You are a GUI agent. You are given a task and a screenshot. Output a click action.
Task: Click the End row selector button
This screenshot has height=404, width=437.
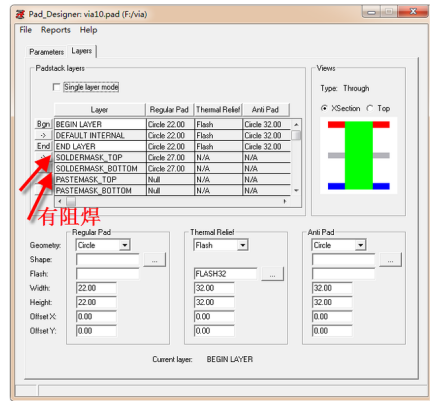click(x=43, y=146)
